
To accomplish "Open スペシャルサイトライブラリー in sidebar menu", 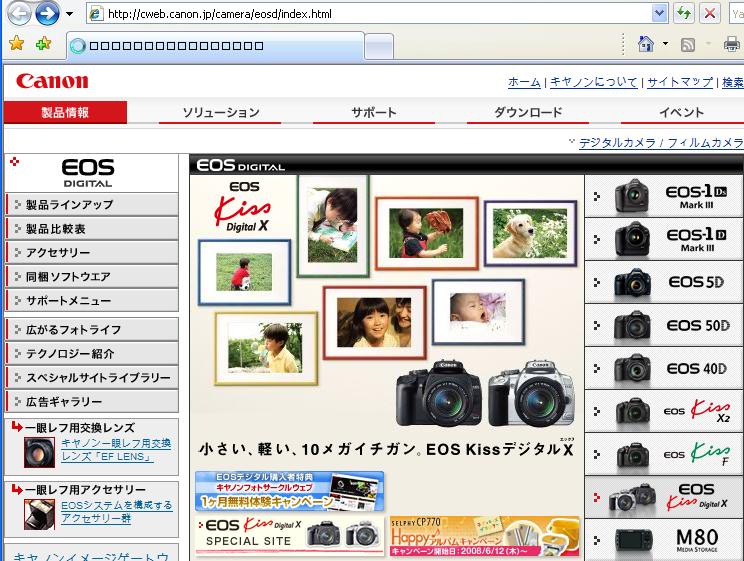I will coord(92,378).
